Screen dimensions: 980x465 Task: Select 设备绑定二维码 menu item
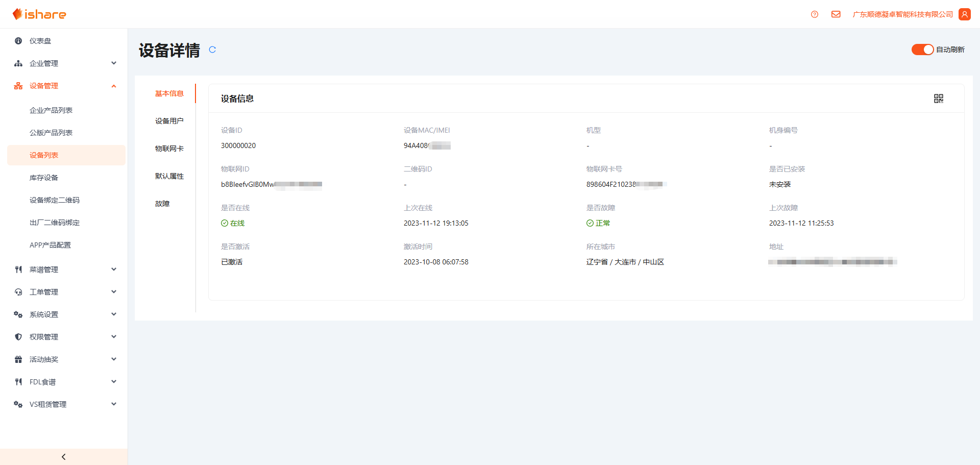click(x=55, y=200)
